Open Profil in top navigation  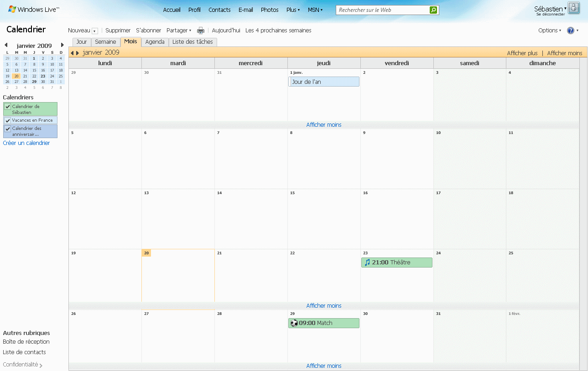[194, 10]
